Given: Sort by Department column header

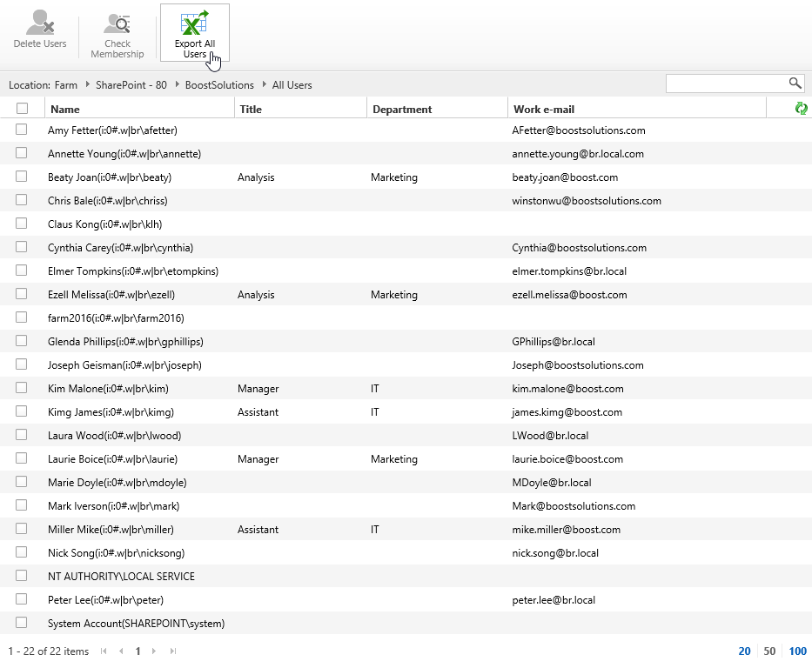Looking at the screenshot, I should tap(402, 110).
